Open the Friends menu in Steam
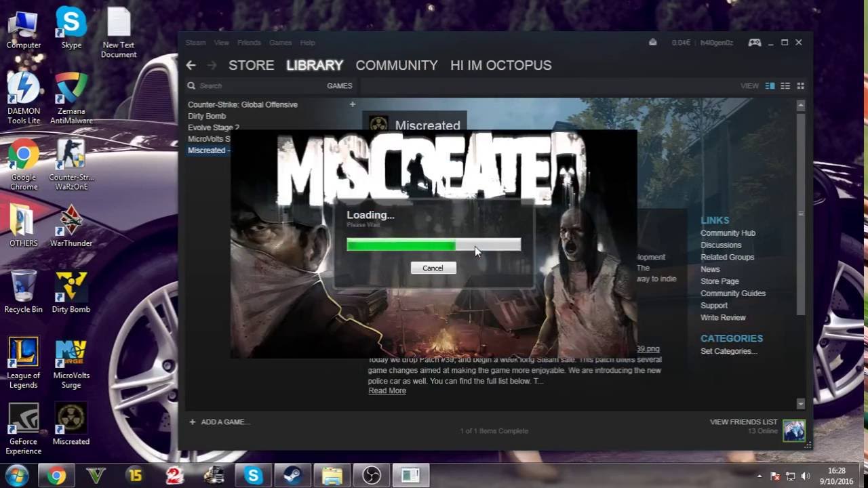Screen dimensions: 868x488 coord(249,43)
